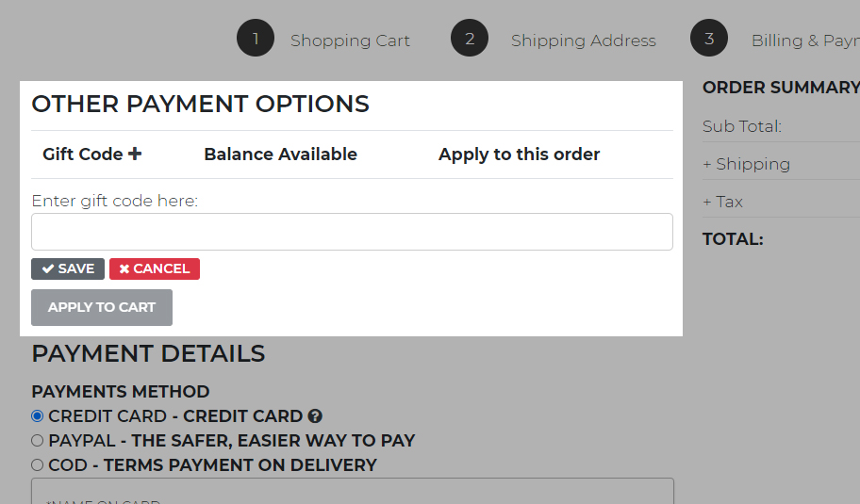Click the step 1 circle icon
Image resolution: width=860 pixels, height=504 pixels.
pos(255,39)
